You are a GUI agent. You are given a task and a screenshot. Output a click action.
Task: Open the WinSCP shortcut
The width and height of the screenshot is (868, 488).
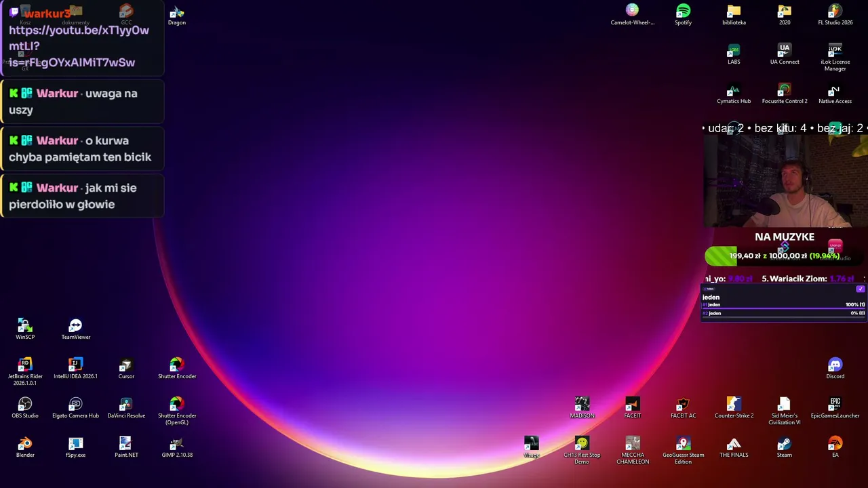[25, 329]
